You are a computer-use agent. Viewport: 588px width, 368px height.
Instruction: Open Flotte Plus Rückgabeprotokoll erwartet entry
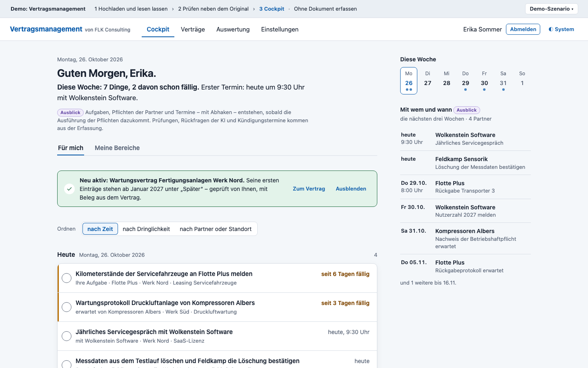pyautogui.click(x=465, y=266)
